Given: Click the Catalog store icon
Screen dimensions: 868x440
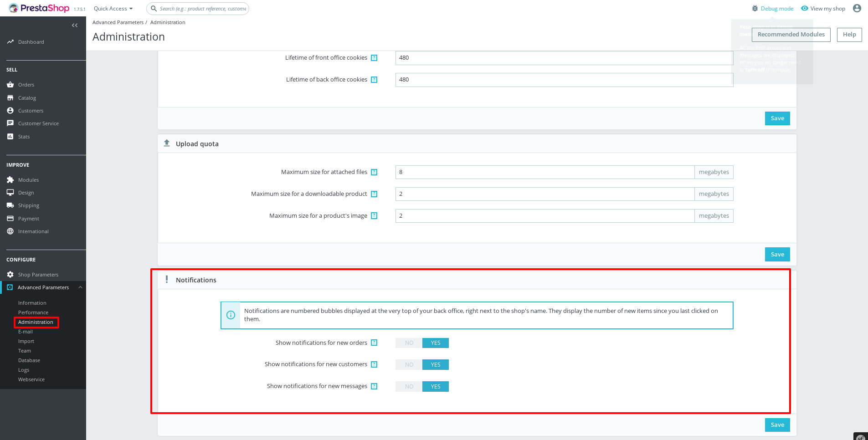Looking at the screenshot, I should (10, 98).
